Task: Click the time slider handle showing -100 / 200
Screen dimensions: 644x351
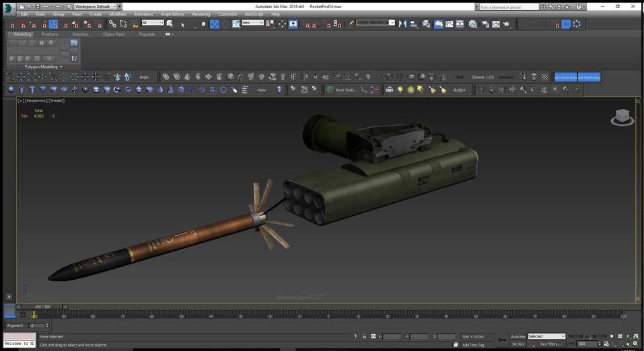Action: point(42,306)
